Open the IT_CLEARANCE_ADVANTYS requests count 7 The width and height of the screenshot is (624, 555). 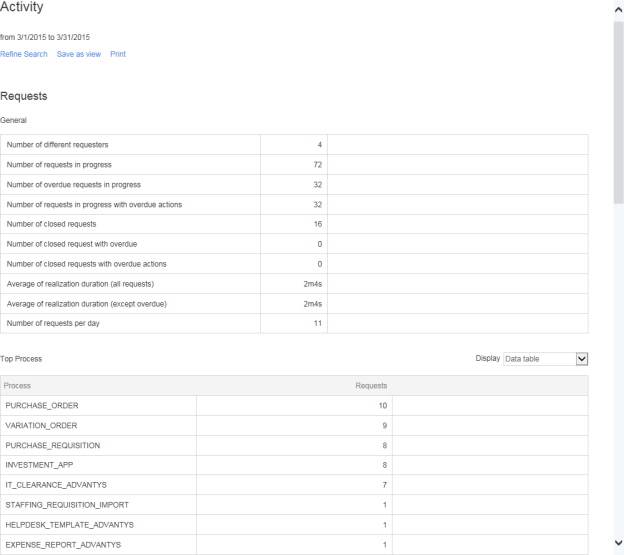pyautogui.click(x=384, y=485)
